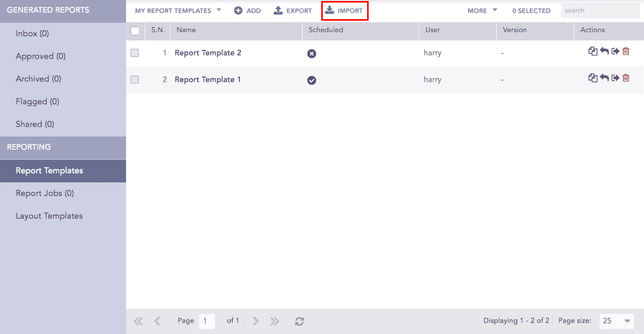Viewport: 644px width, 334px height.
Task: Go to Layout Templates in the sidebar
Action: click(x=49, y=216)
